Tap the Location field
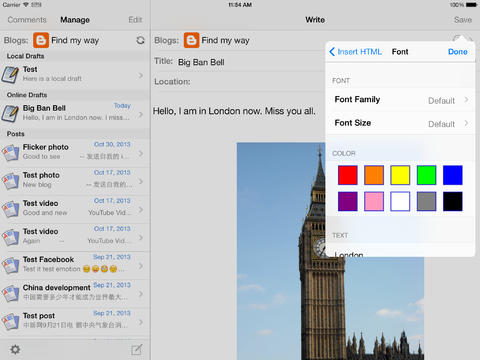Image resolution: width=480 pixels, height=360 pixels. tap(239, 82)
